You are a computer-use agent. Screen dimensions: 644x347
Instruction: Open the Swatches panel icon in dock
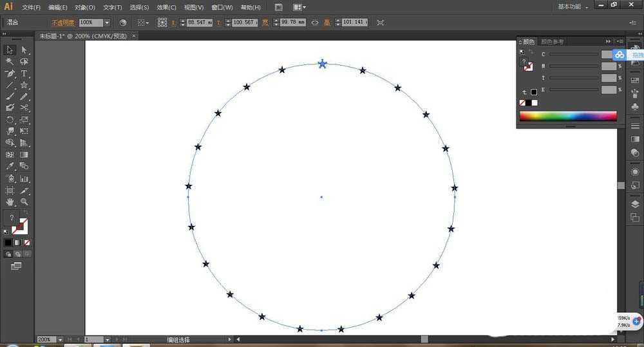click(x=635, y=80)
